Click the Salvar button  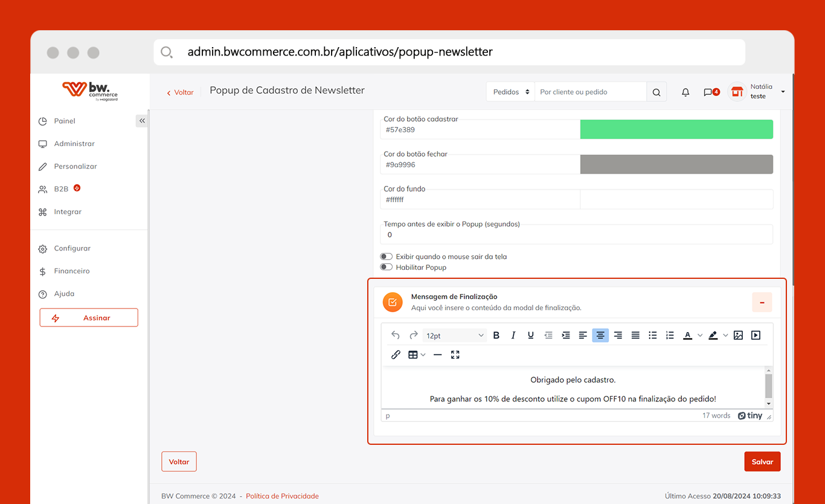[x=762, y=462]
